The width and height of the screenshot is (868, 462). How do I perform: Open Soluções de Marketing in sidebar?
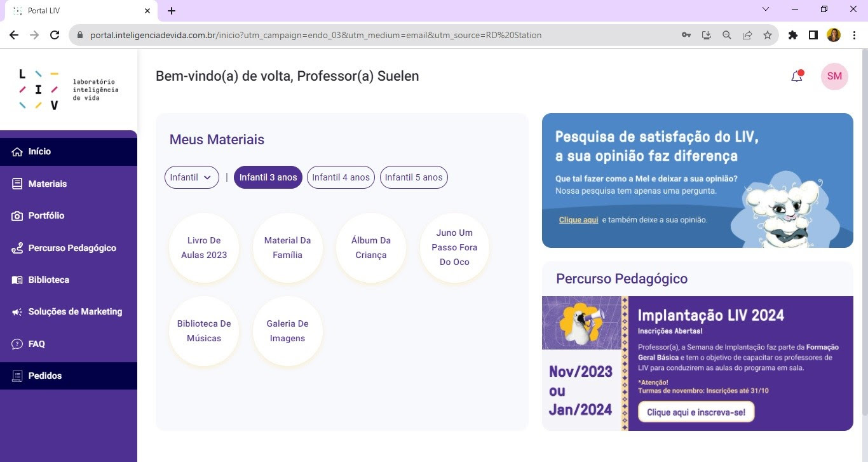[69, 312]
